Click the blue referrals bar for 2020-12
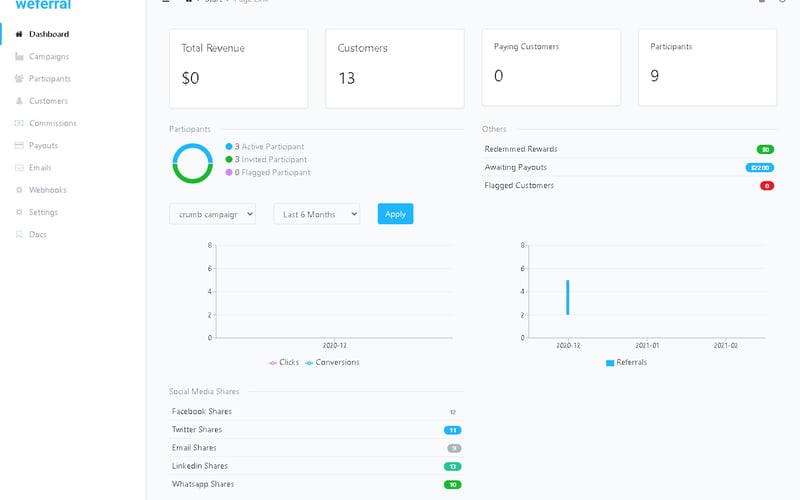 567,297
